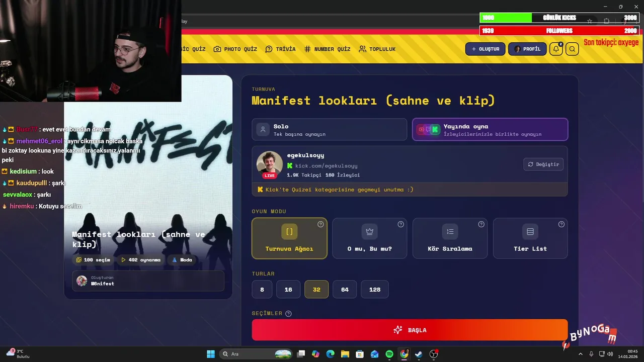Launch Copilot from taskbar
Image resolution: width=644 pixels, height=362 pixels.
[x=315, y=354]
